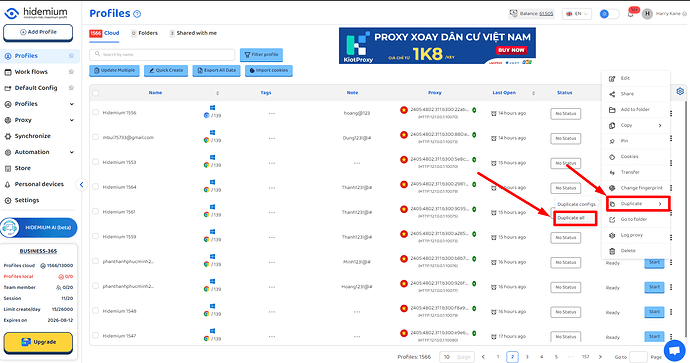Click the Add Profile button
The width and height of the screenshot is (690, 363).
[x=38, y=33]
